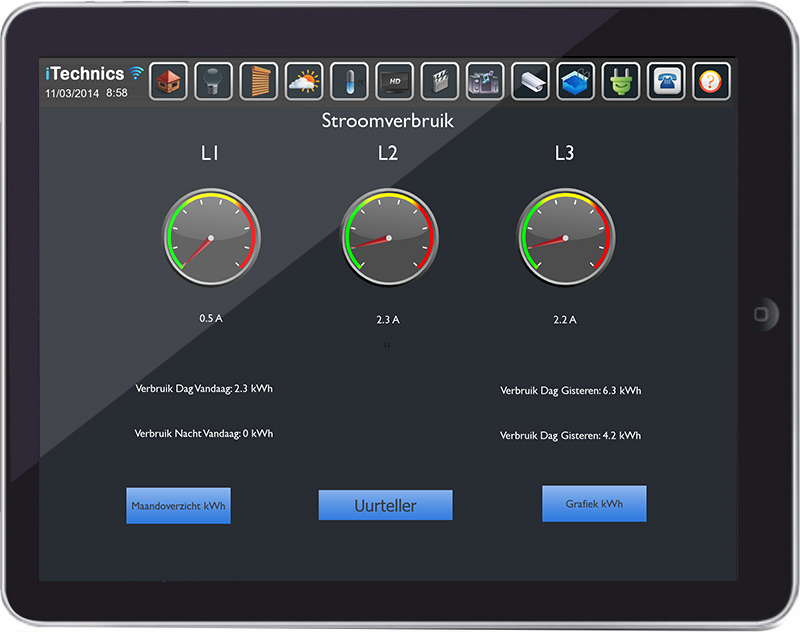
Task: Open the house home icon
Action: 168,82
